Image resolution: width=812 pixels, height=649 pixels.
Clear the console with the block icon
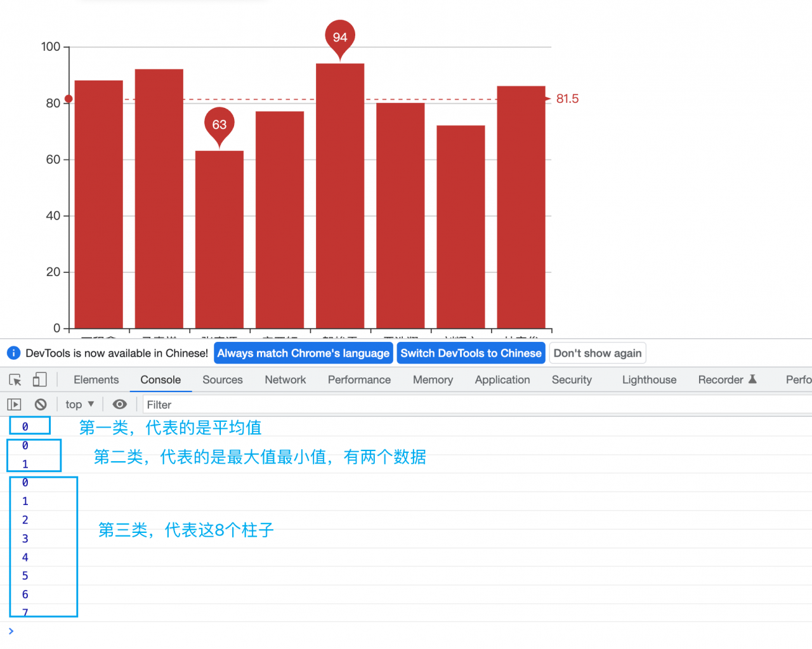click(41, 404)
